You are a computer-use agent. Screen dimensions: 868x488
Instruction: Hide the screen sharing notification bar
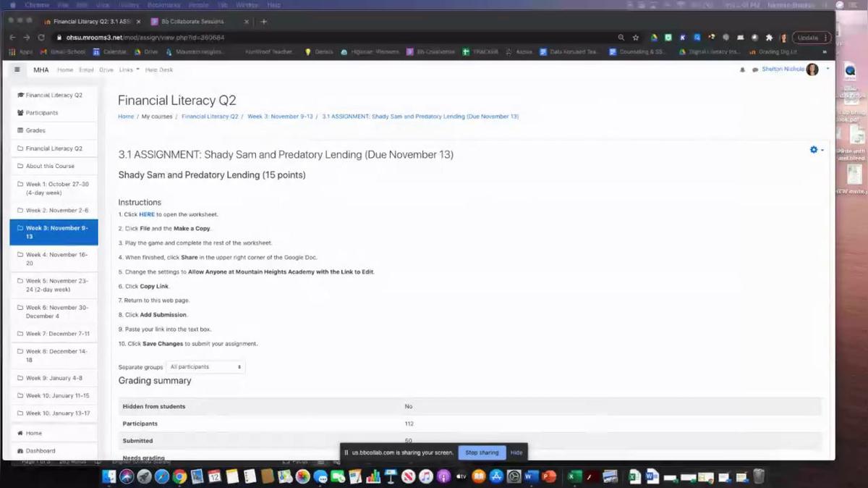click(x=516, y=452)
